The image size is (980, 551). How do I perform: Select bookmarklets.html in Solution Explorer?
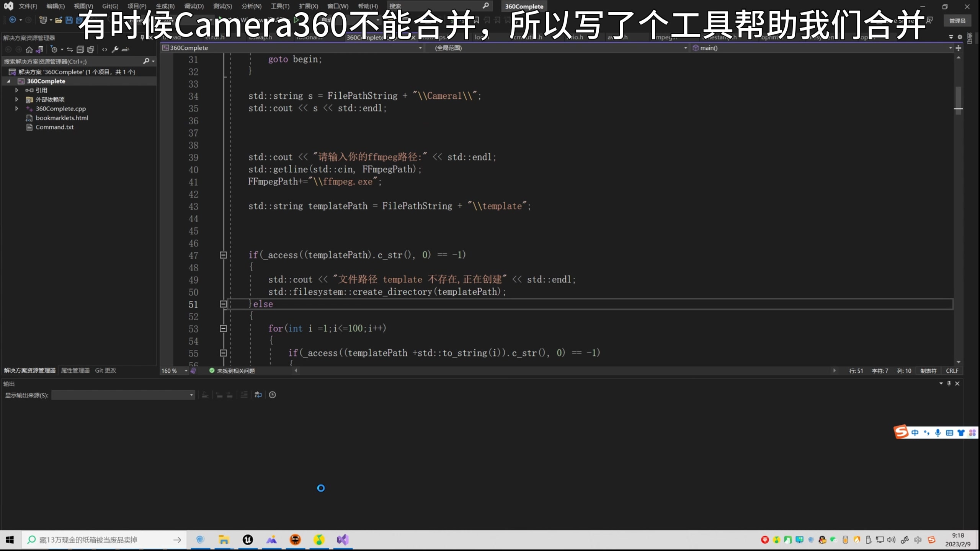[x=62, y=118]
